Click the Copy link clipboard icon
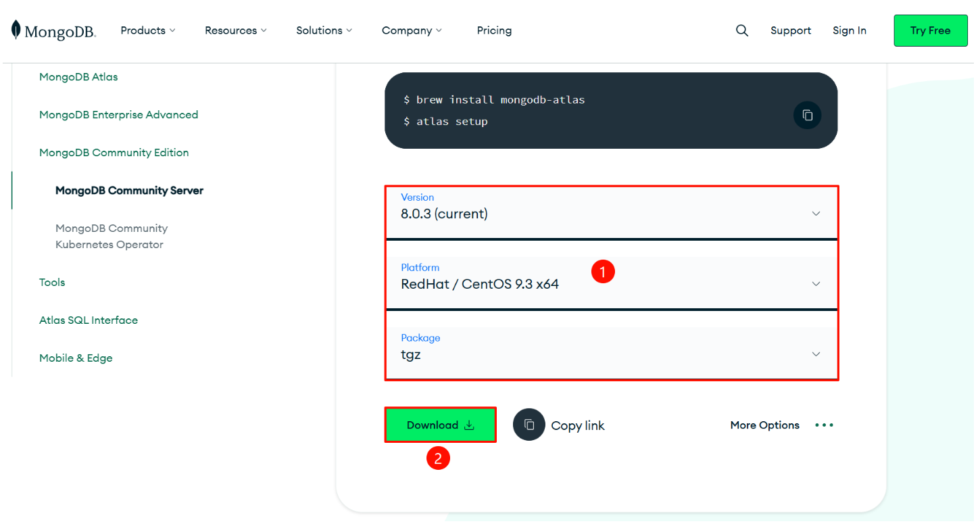This screenshot has height=528, width=980. (x=529, y=425)
